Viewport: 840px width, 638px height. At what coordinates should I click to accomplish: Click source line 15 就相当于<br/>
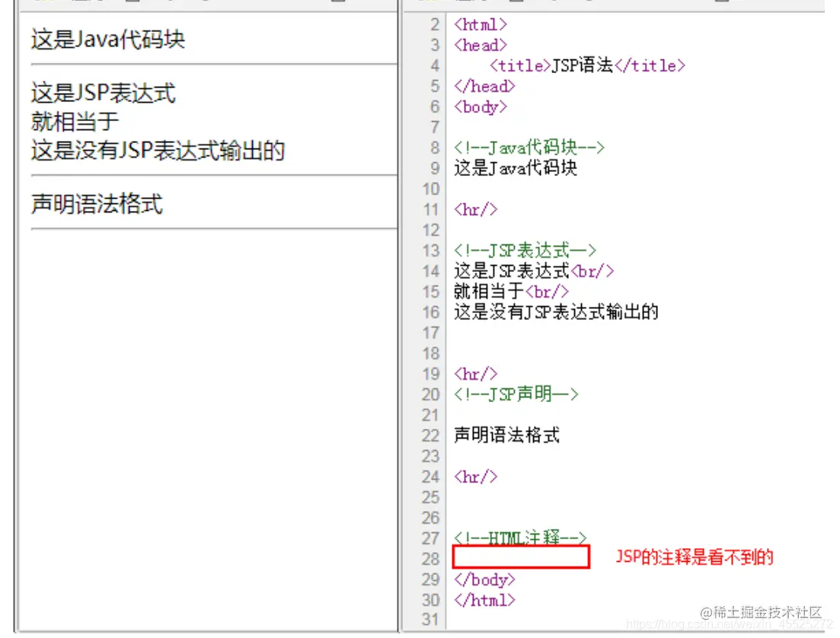point(511,292)
